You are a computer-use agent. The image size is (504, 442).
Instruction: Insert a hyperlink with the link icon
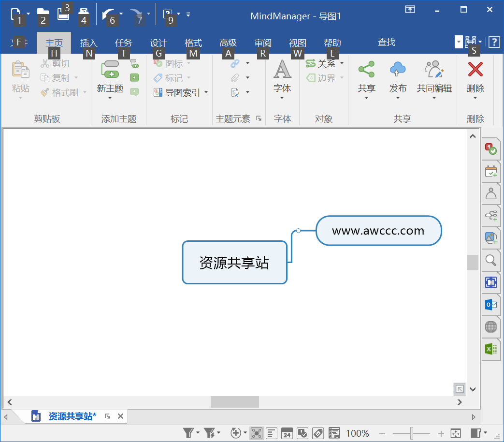pos(235,63)
